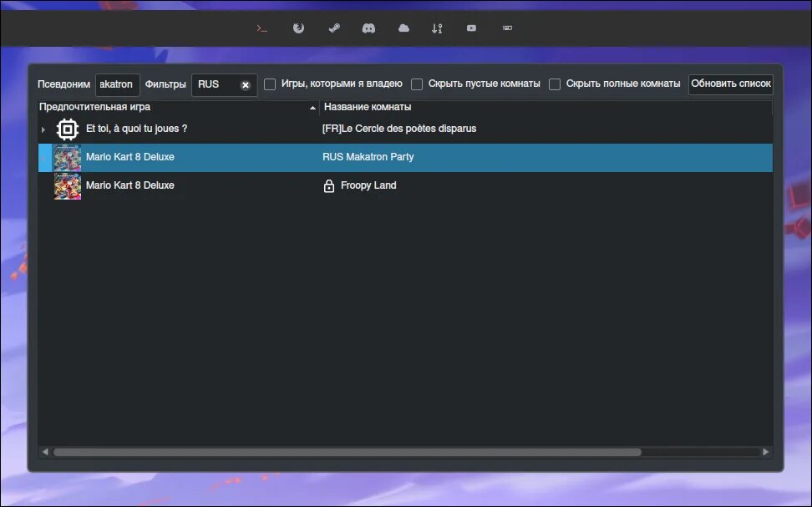
Task: Click the sort-order arrow icon in top panel
Action: click(x=437, y=28)
